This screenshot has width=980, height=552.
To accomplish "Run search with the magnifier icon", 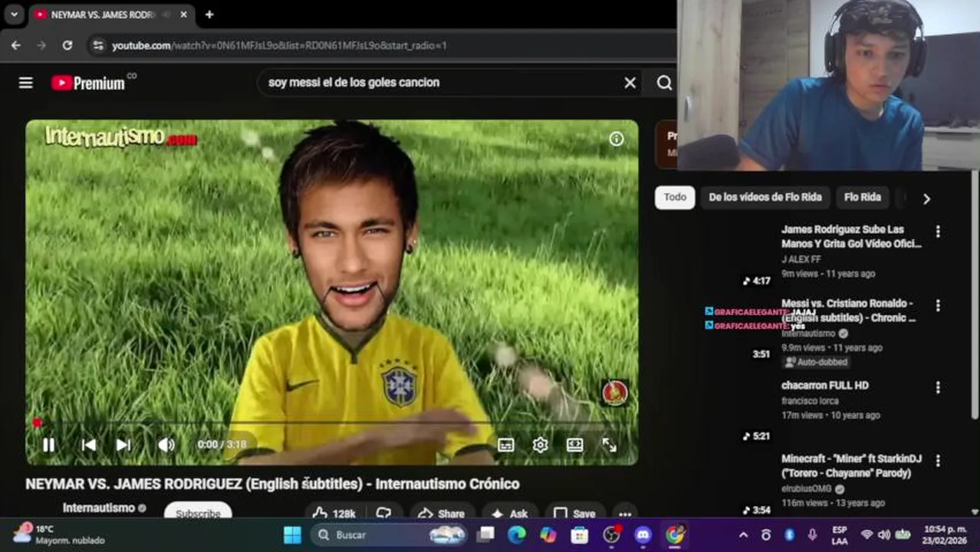I will 664,83.
